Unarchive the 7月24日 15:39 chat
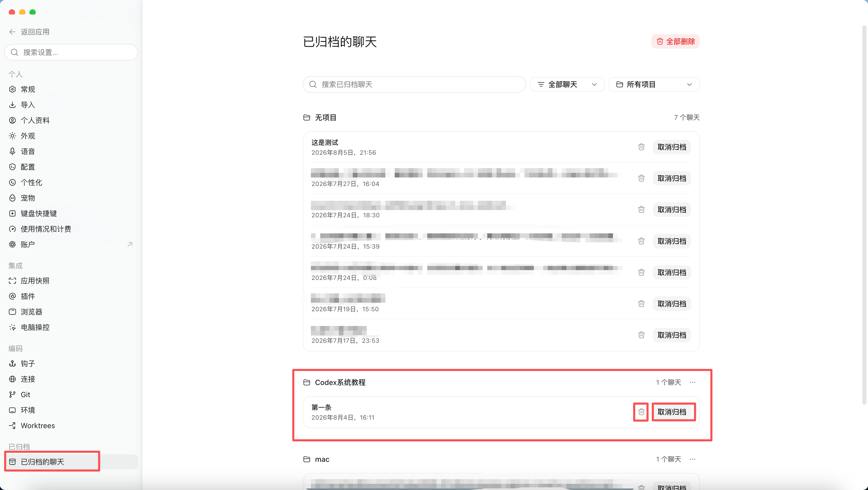 (672, 241)
